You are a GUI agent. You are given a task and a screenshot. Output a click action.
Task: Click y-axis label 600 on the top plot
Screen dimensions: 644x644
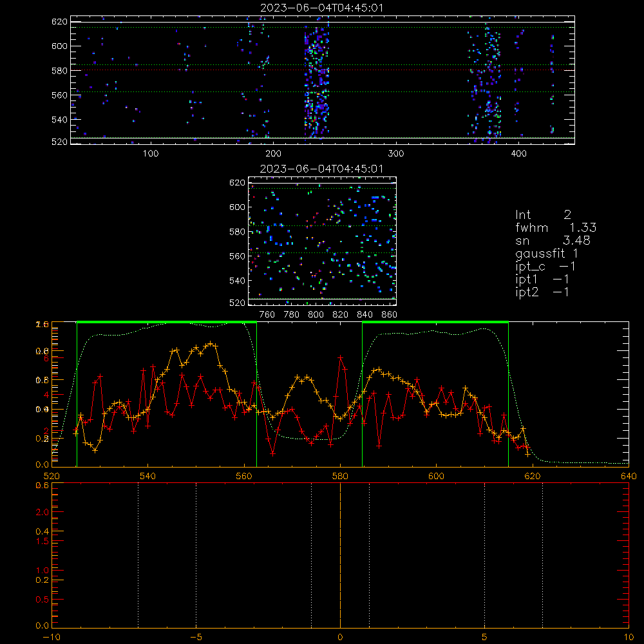coord(59,46)
